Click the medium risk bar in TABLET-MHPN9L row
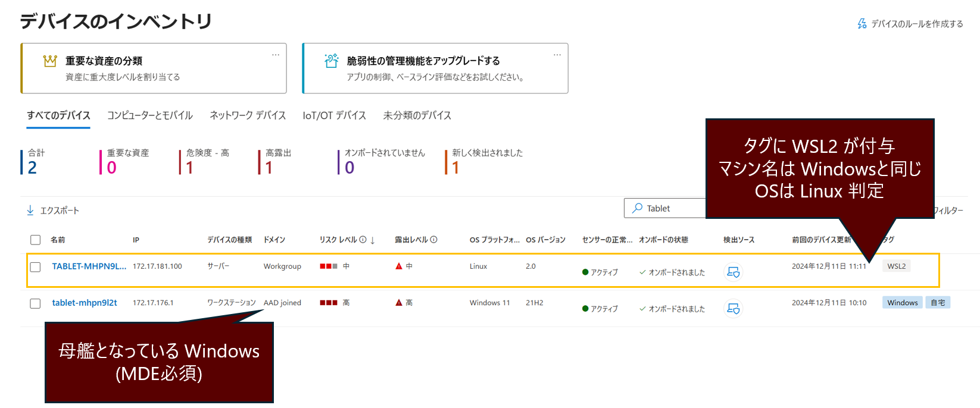The height and width of the screenshot is (408, 980). click(x=329, y=266)
